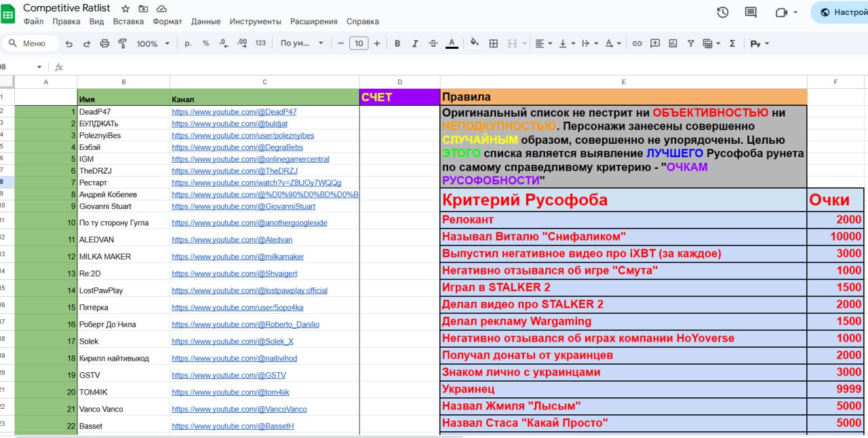Click the insert chart icon
The height and width of the screenshot is (438, 868).
(x=673, y=43)
